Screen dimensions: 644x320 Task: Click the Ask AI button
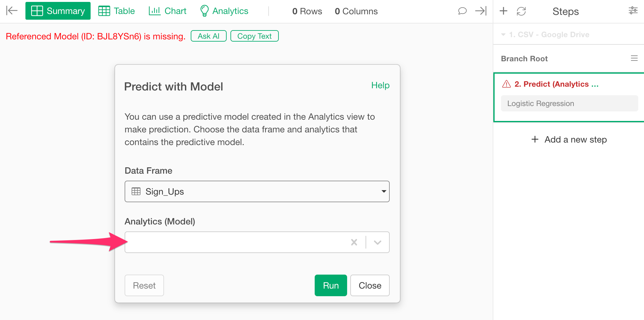[209, 36]
